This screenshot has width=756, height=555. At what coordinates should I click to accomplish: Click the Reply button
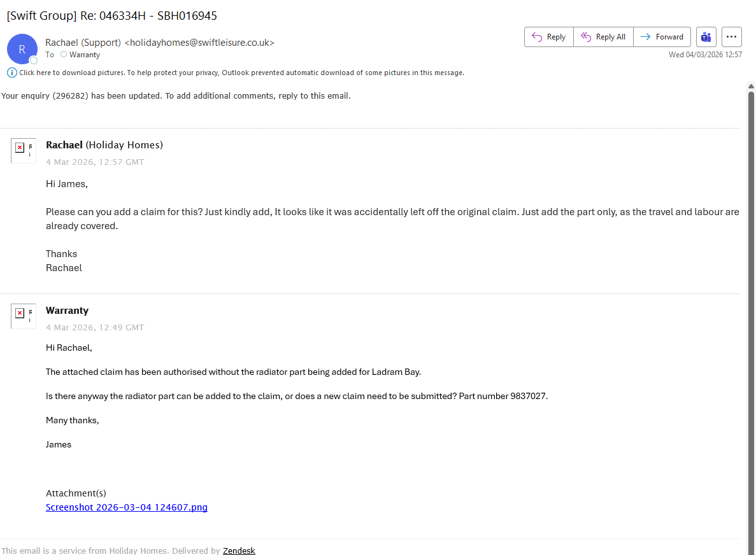click(x=548, y=37)
